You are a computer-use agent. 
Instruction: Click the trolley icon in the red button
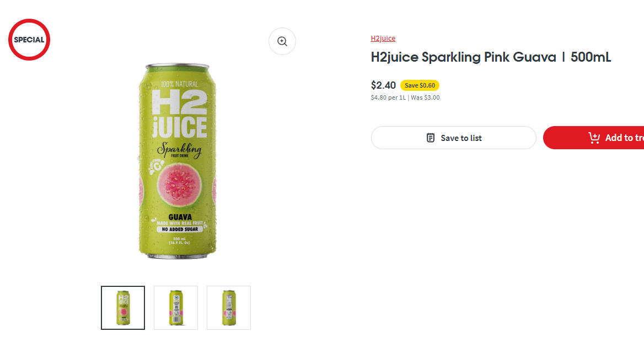coord(594,138)
